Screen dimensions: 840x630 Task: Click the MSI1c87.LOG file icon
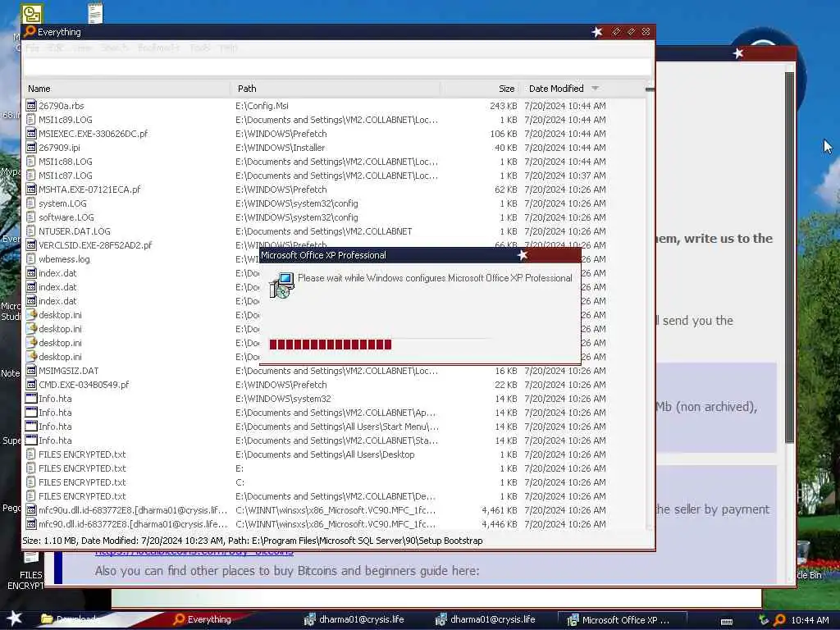click(x=31, y=176)
